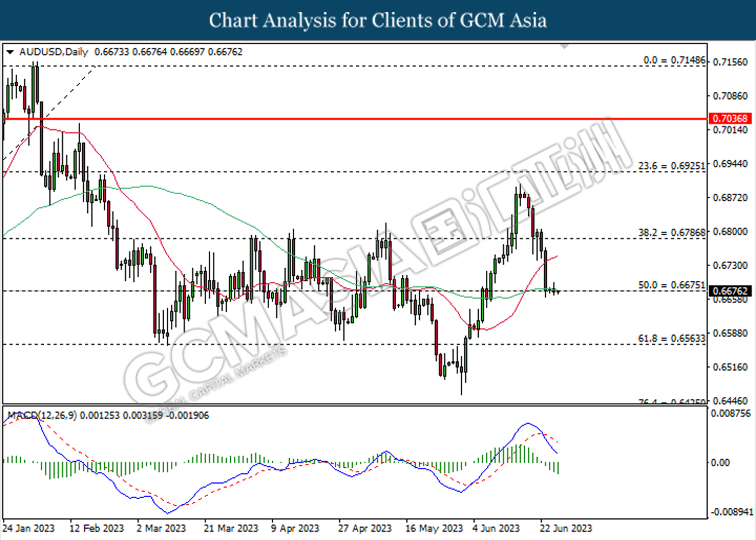Click the Fibonacci label 23.6 = 0.69251
This screenshot has width=756, height=540.
(672, 166)
